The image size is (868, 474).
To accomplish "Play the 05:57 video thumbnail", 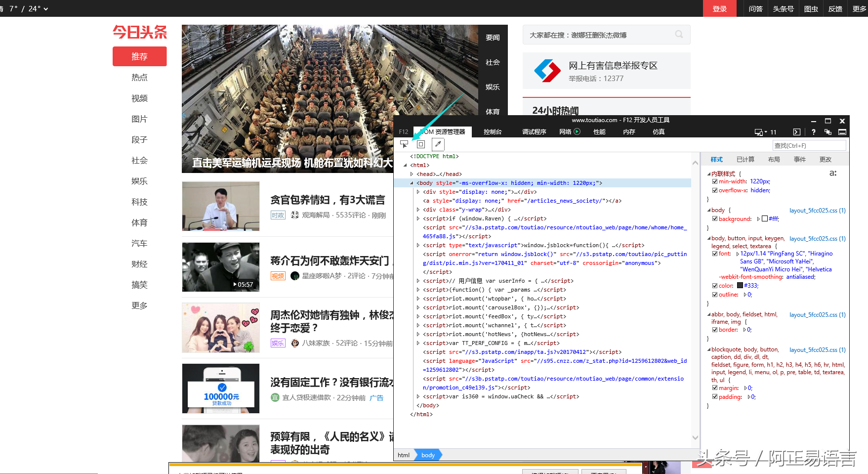I will coord(221,267).
